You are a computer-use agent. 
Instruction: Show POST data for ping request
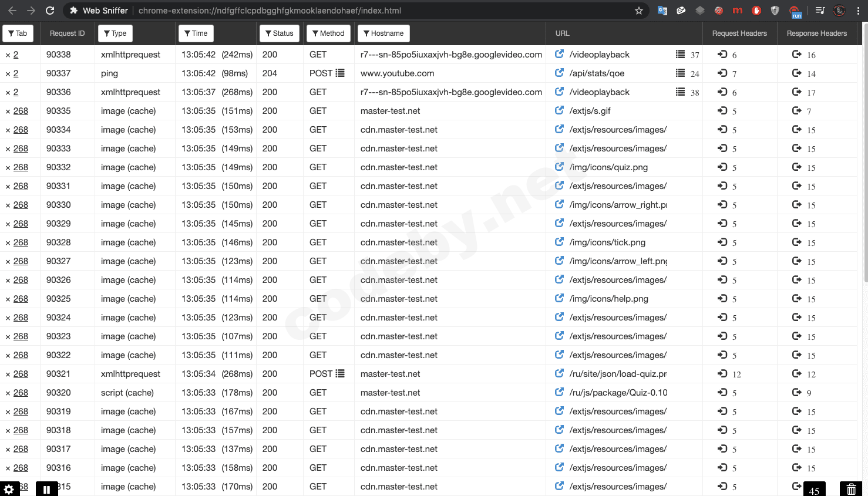[x=340, y=73]
